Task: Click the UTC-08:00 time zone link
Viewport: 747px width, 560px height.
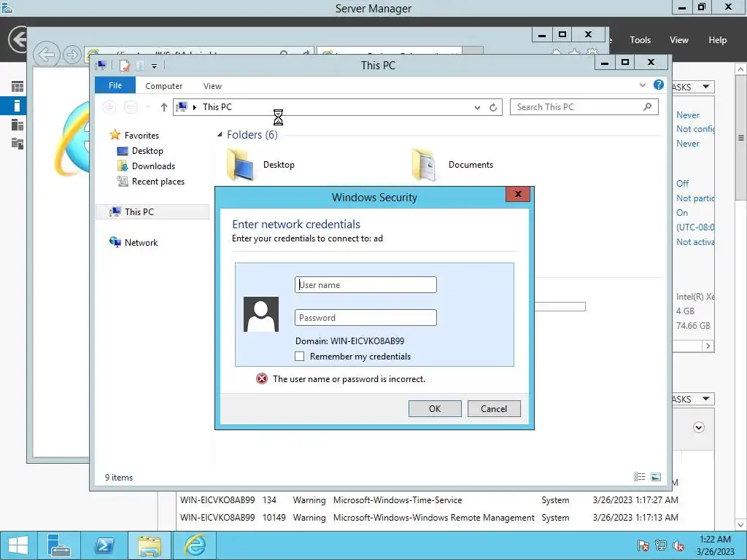Action: [695, 227]
